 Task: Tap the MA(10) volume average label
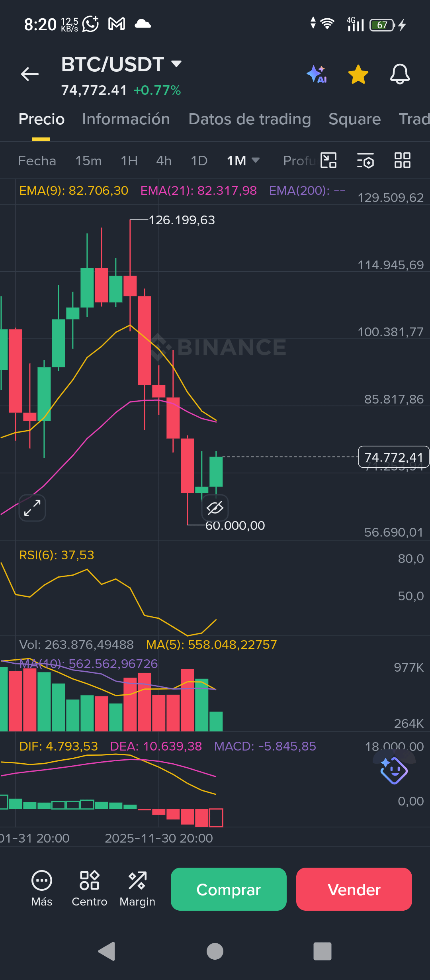(x=88, y=664)
